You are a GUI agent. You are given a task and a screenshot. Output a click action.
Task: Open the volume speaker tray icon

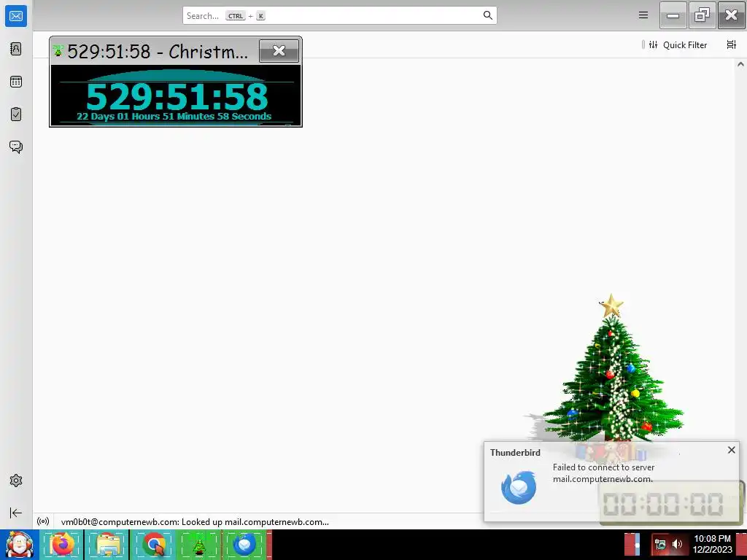[x=677, y=544]
